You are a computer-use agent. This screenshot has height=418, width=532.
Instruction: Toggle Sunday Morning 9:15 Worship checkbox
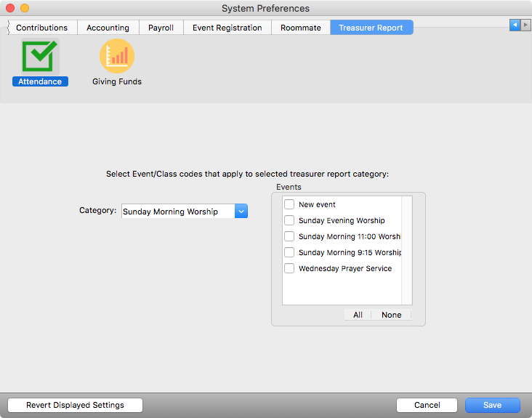point(289,253)
